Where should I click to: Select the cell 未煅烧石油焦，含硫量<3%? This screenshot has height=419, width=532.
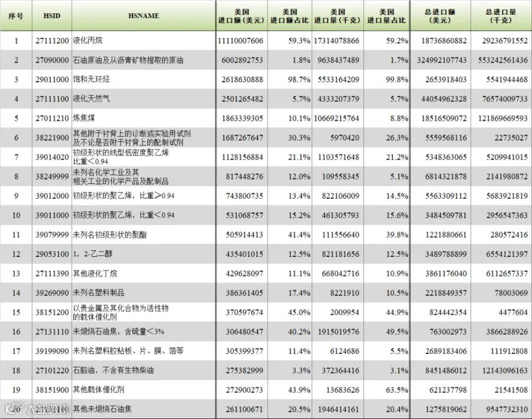click(x=118, y=331)
